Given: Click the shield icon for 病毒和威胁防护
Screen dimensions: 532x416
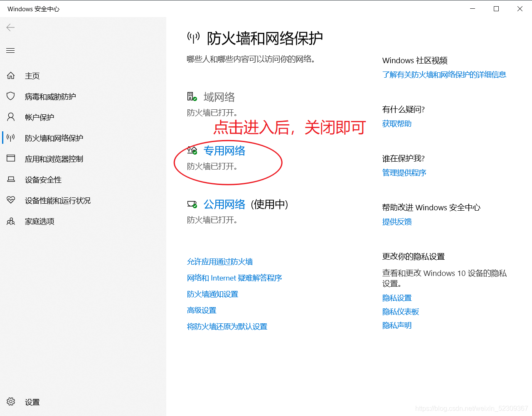Looking at the screenshot, I should tap(11, 96).
